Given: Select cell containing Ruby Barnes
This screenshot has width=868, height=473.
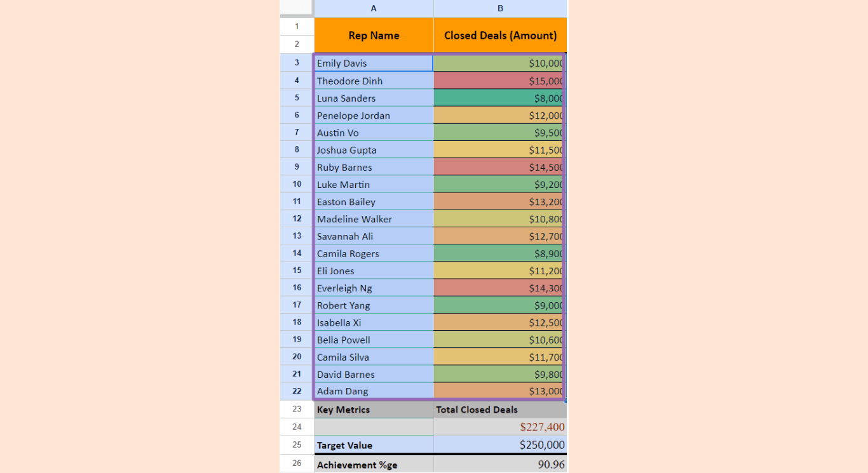Looking at the screenshot, I should [374, 167].
